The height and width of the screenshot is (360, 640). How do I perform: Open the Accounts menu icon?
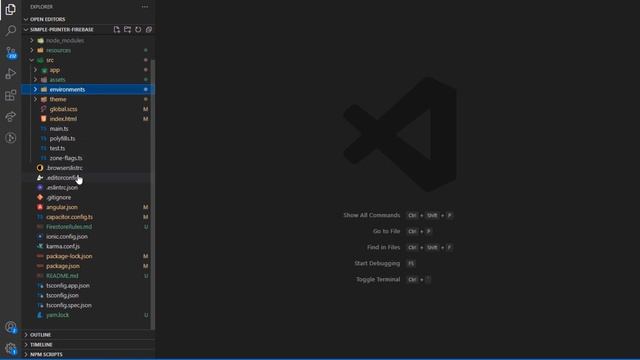pos(11,327)
